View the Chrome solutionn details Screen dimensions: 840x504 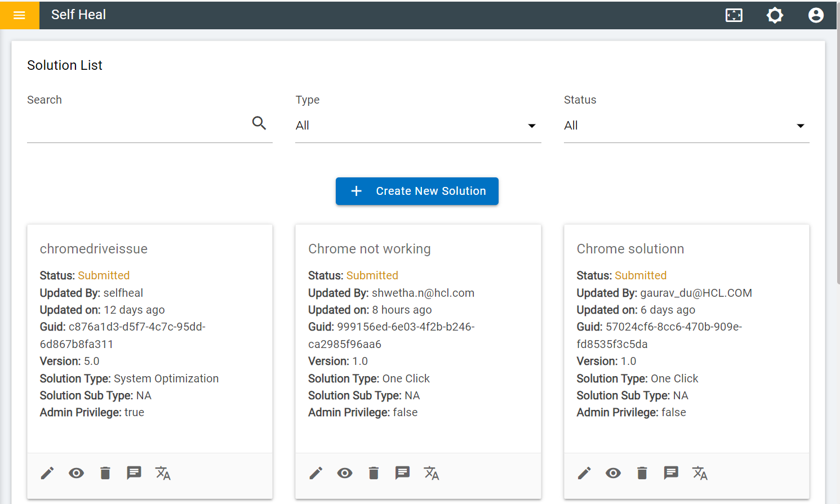[613, 473]
